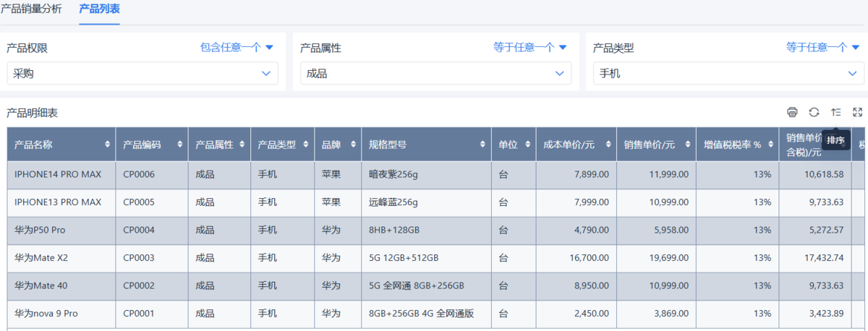Expand the 成品 attribute dropdown
Image resolution: width=868 pixels, height=331 pixels.
(x=435, y=73)
